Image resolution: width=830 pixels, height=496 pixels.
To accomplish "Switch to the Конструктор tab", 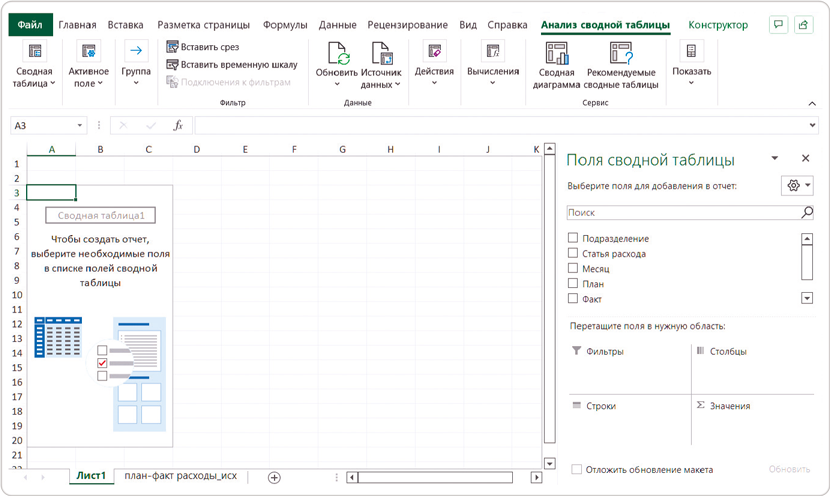I will click(718, 25).
